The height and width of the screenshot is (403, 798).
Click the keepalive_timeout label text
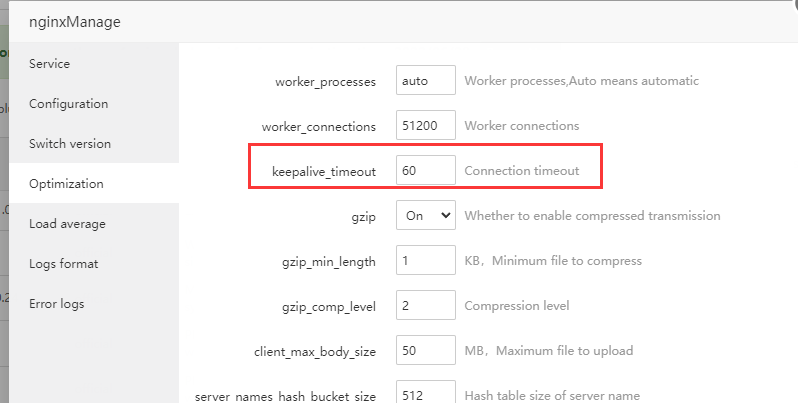pyautogui.click(x=324, y=172)
